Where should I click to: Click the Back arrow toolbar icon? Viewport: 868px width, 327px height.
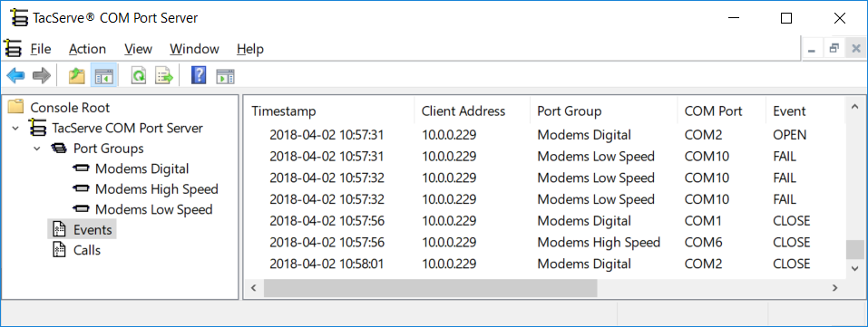click(x=15, y=75)
